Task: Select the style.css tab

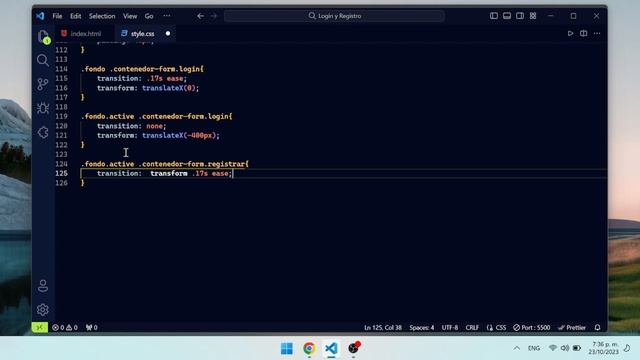Action: click(142, 33)
